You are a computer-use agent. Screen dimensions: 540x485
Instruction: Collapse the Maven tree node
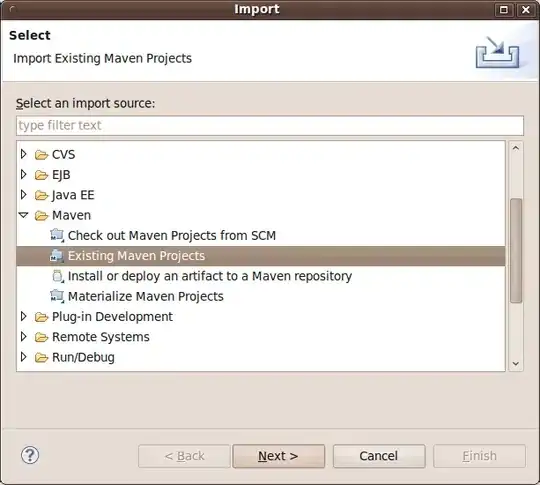(23, 215)
